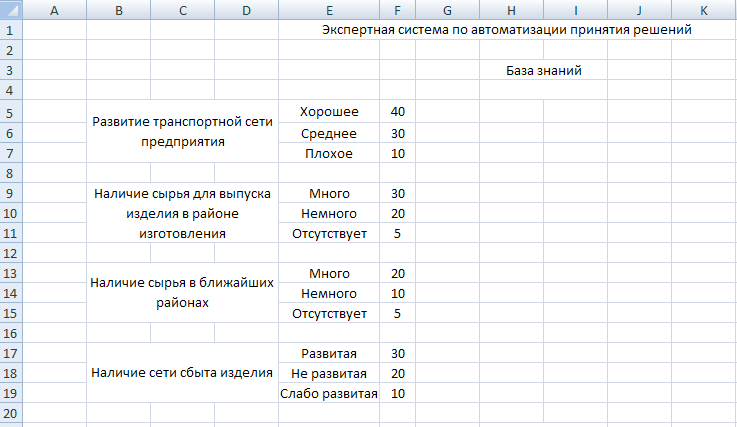Select merged cell 'Наличие сырья в ближайших районах'
This screenshot has height=427, width=737.
coord(182,293)
